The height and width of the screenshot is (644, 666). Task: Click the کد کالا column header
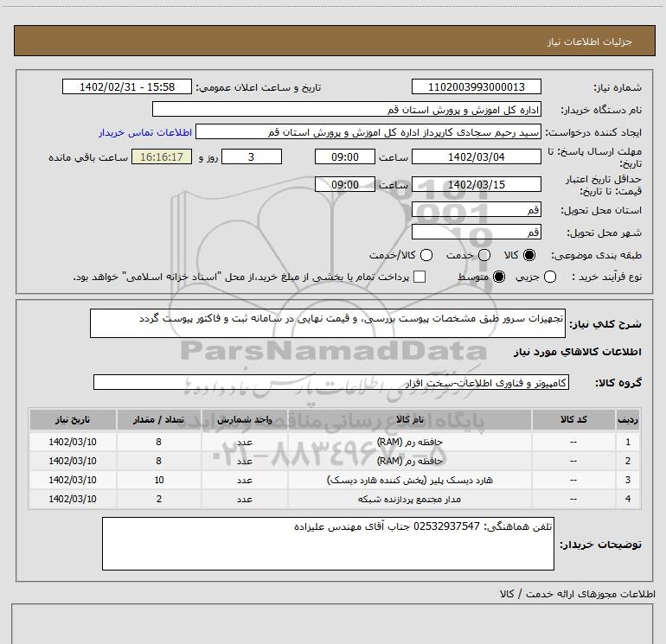(x=573, y=420)
